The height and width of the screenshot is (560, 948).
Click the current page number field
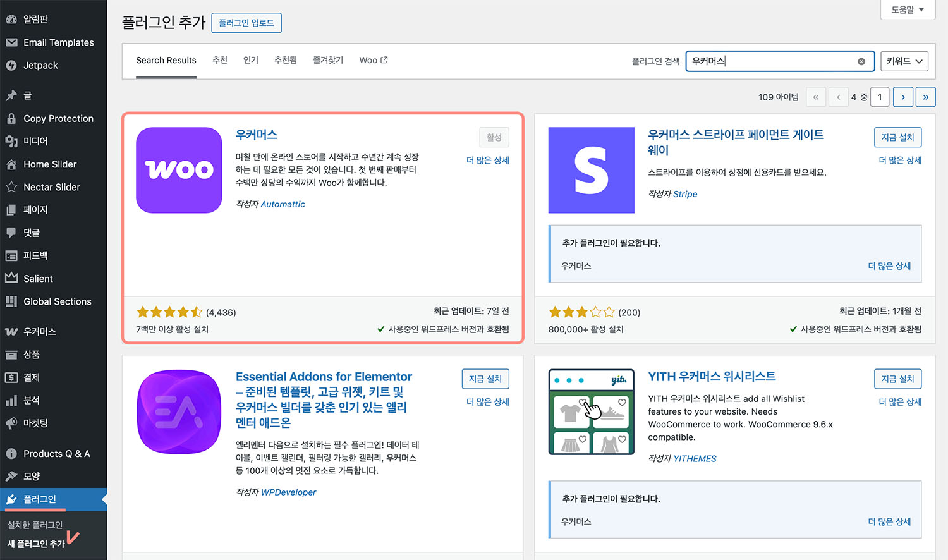(880, 97)
